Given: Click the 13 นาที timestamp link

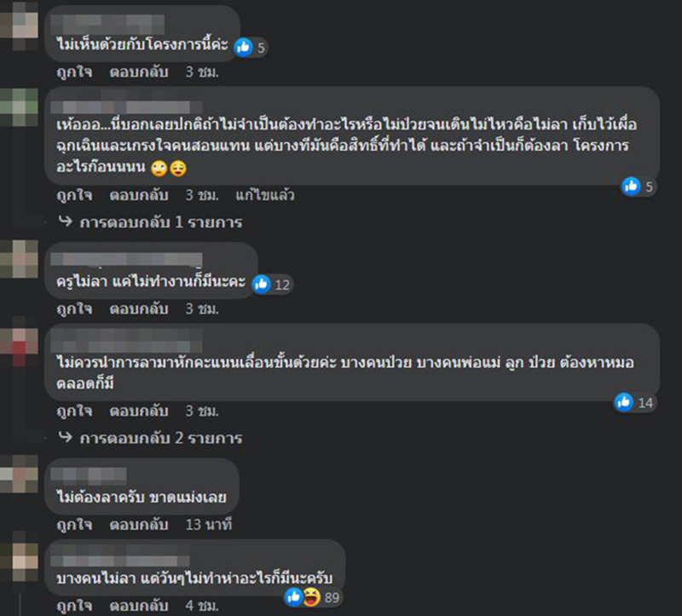Looking at the screenshot, I should click(208, 524).
